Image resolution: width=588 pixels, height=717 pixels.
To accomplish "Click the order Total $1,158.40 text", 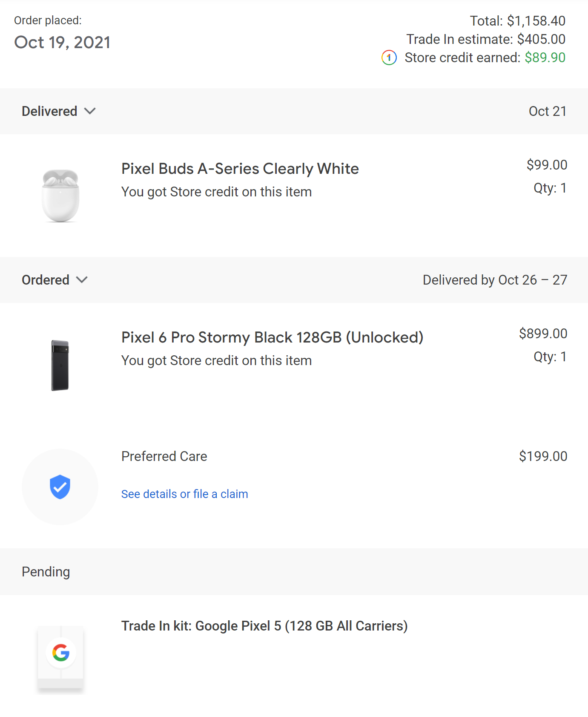I will tap(517, 21).
